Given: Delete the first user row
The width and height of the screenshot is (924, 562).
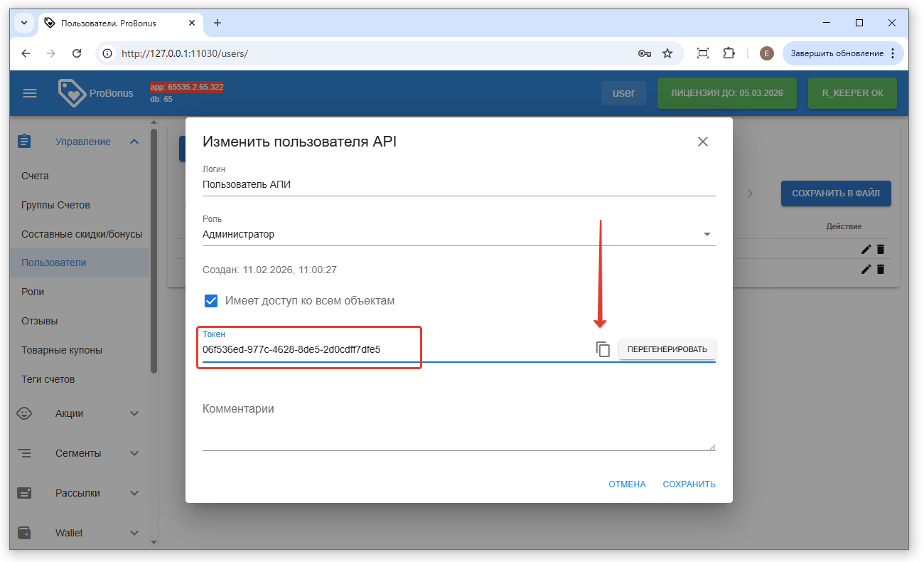Looking at the screenshot, I should (881, 249).
